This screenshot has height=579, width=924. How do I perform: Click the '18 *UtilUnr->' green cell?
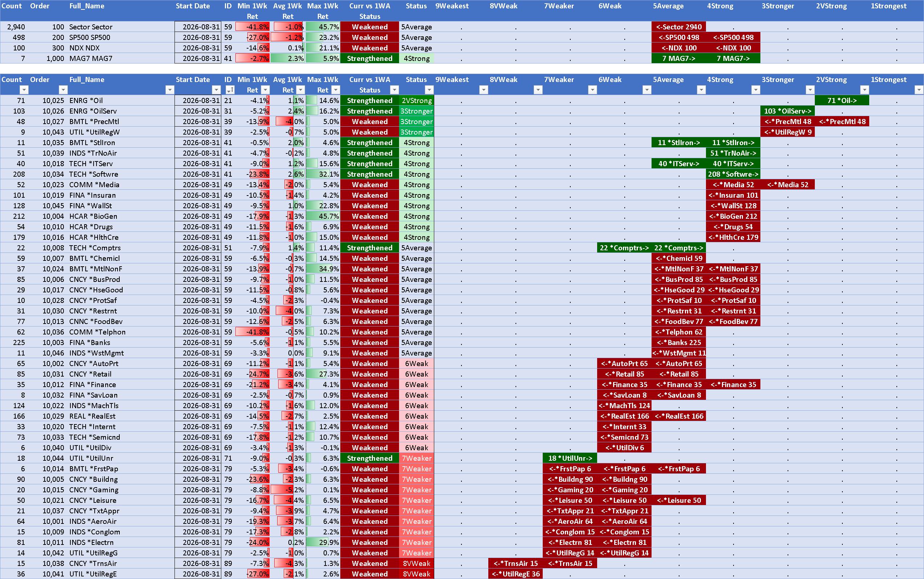[x=570, y=459]
